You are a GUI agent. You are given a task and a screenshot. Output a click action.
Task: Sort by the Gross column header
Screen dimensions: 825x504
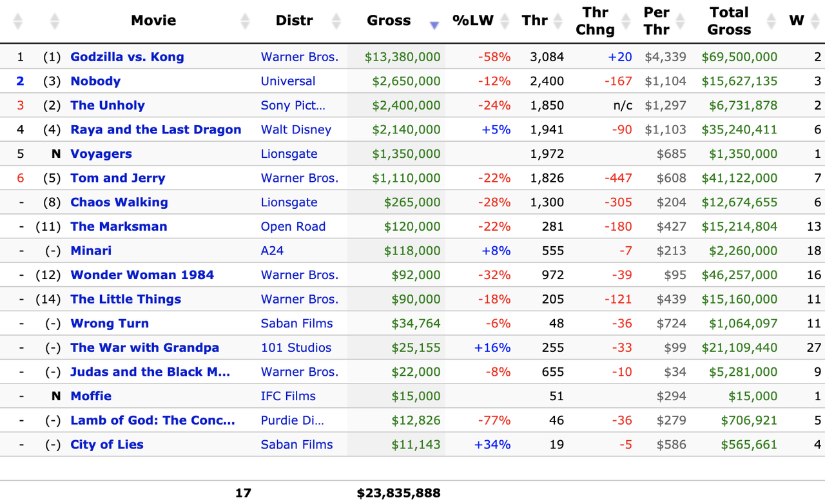point(389,21)
